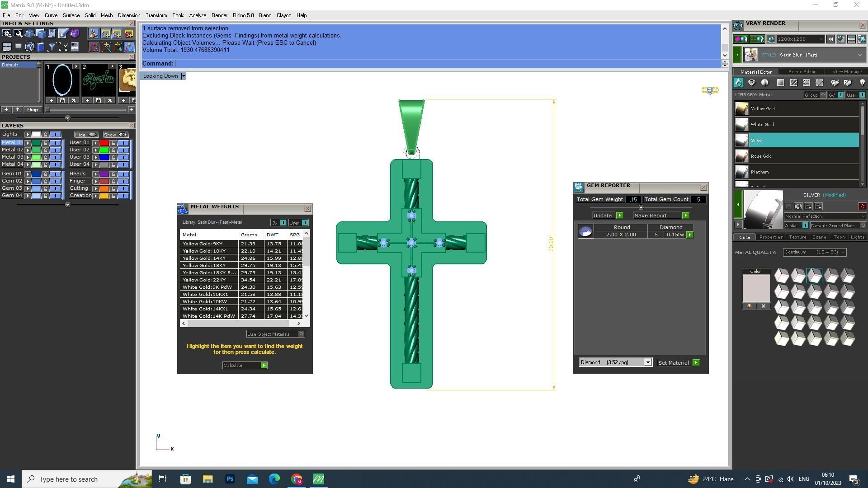This screenshot has height=488, width=868.
Task: Toggle the User 01 layer on/off switch
Action: pyautogui.click(x=123, y=143)
